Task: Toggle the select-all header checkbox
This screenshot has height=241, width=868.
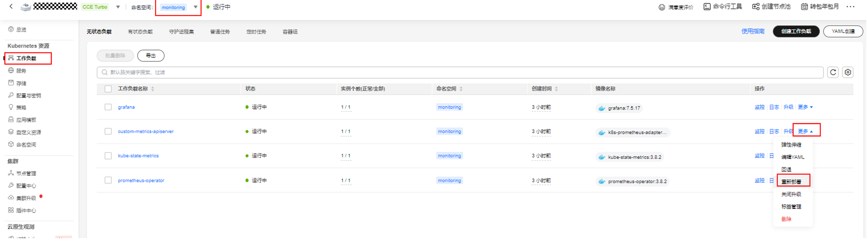Action: [108, 89]
